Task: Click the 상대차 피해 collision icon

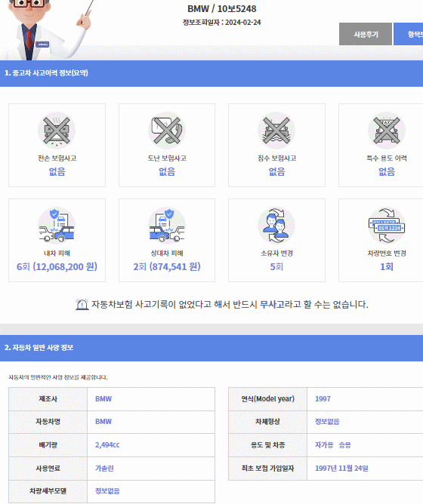Action: point(167,226)
